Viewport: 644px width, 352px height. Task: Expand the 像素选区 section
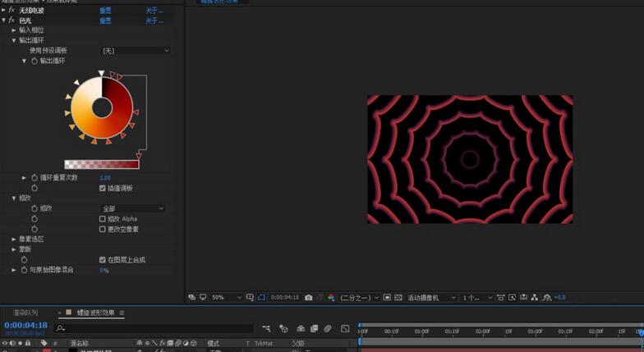(x=14, y=239)
